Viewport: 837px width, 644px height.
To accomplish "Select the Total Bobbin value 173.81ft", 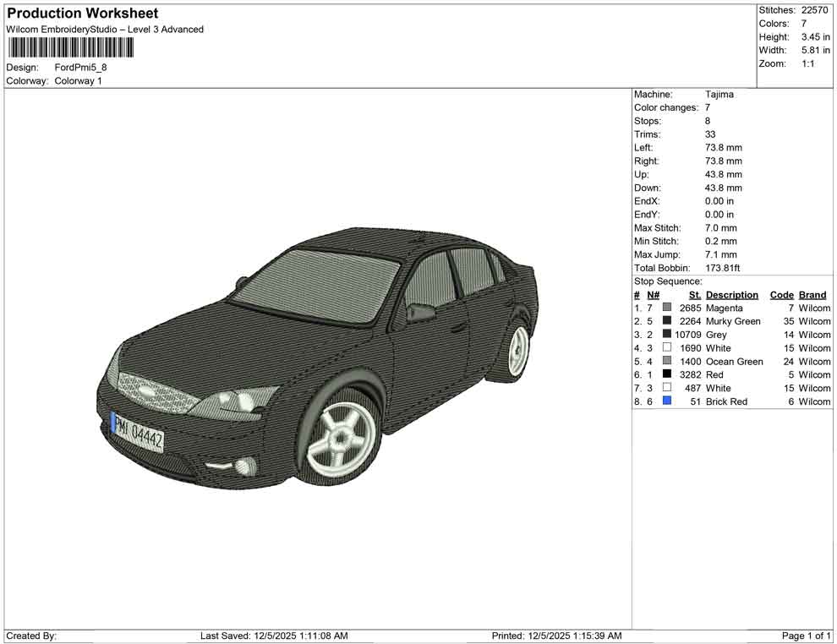I will pyautogui.click(x=723, y=268).
